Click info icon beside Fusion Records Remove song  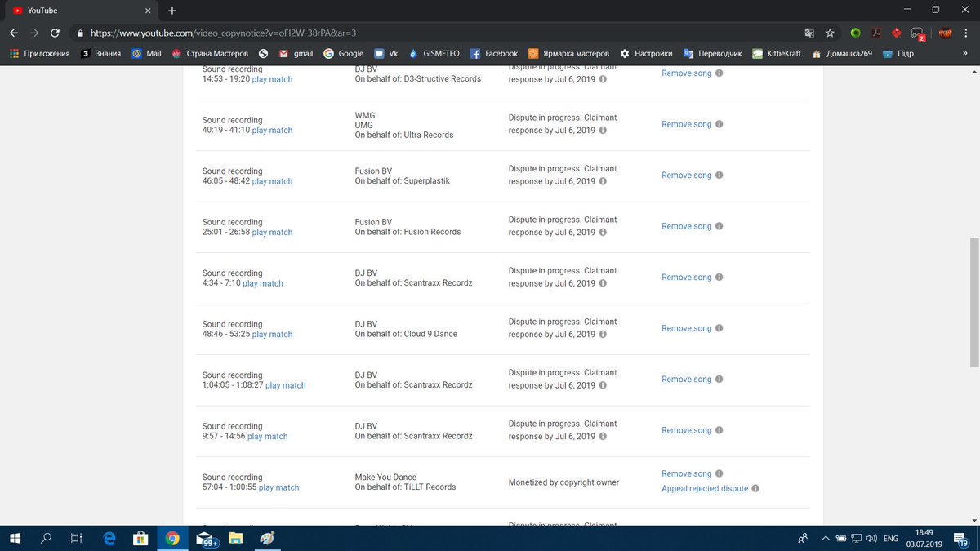pyautogui.click(x=719, y=226)
